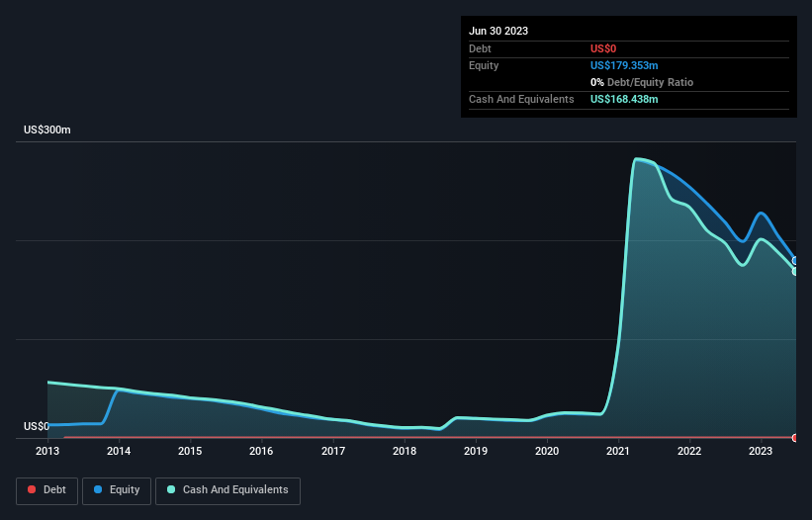Select the 2022 x-axis label
This screenshot has width=812, height=520.
coord(689,451)
